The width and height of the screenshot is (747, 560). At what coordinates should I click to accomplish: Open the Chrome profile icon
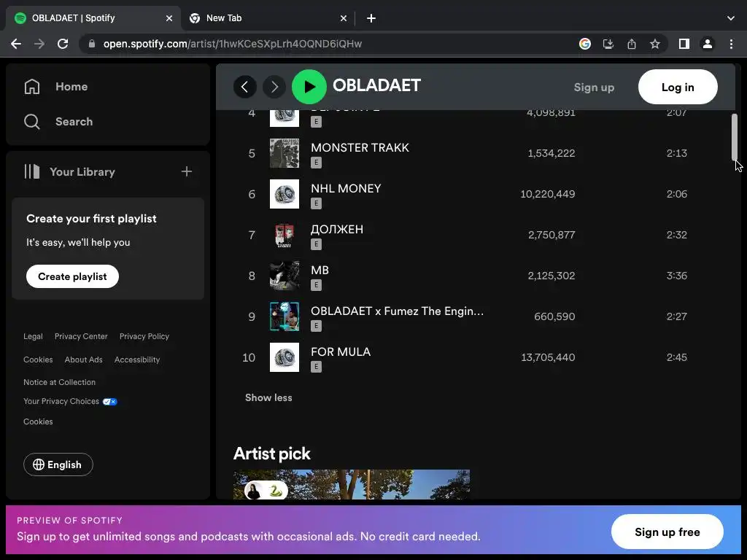point(708,44)
